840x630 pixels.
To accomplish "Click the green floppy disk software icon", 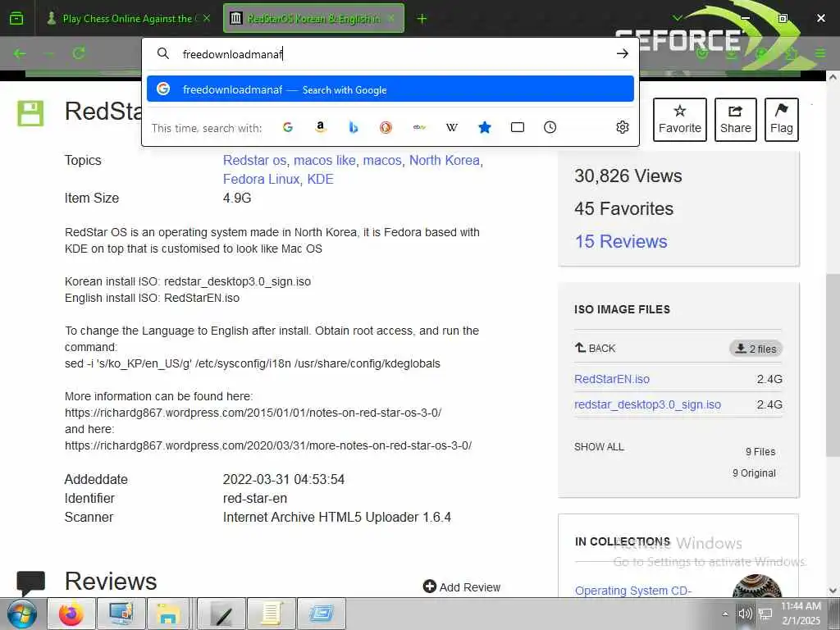I will 30,113.
